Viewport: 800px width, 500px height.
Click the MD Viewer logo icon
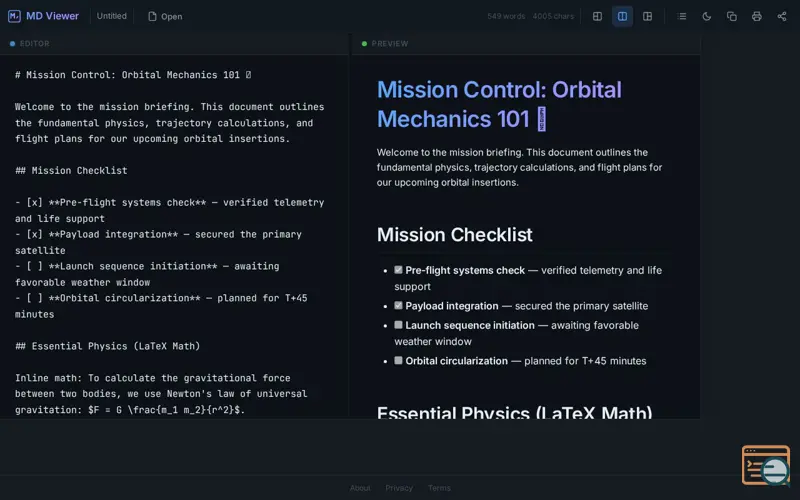tap(14, 16)
